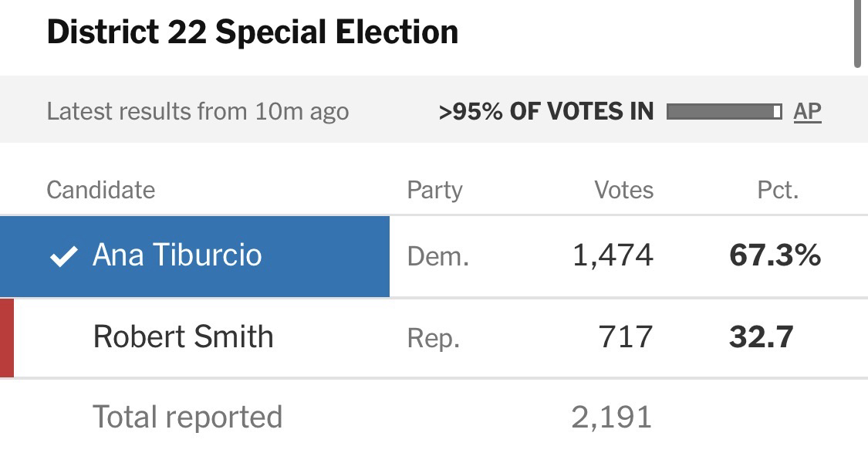
Task: Click the votes-in progress bar
Action: point(724,111)
